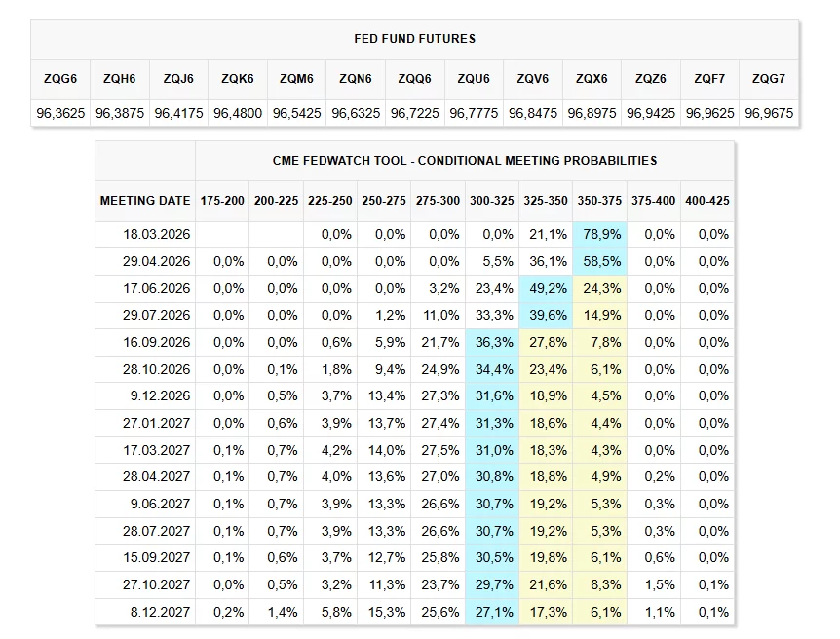
Task: Click the 96,8475 price under ZQV6
Action: pos(533,113)
